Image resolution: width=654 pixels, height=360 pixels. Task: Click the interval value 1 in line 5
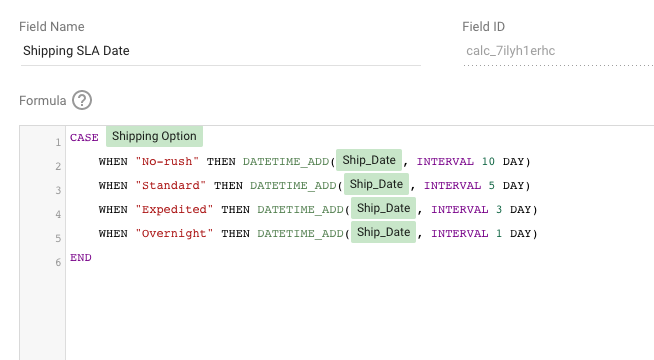click(499, 234)
